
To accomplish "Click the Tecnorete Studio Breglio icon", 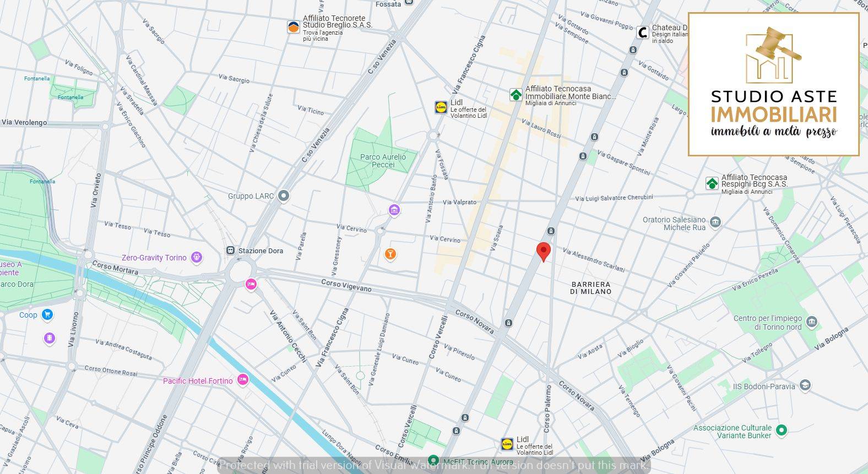I will click(294, 27).
